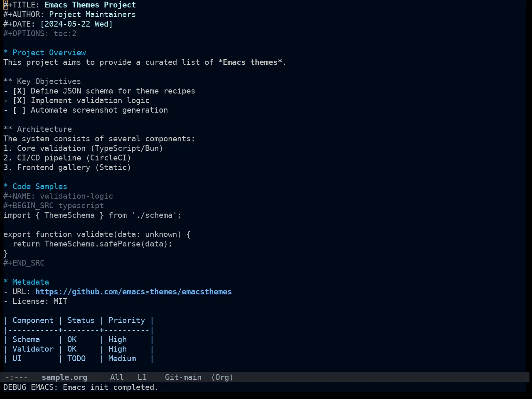This screenshot has width=532, height=399.
Task: Collapse the Code Samples heading star
Action: pos(6,187)
